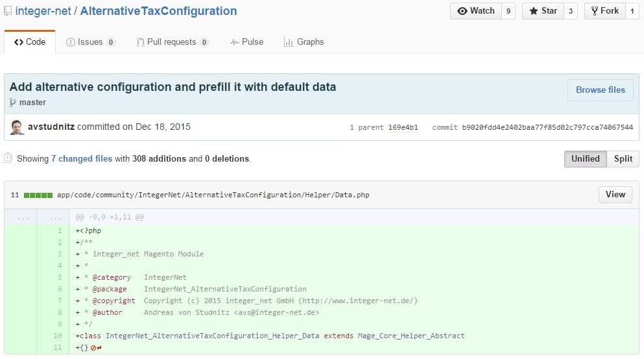This screenshot has width=644, height=359.
Task: Click the full commit hash text
Action: pyautogui.click(x=547, y=127)
